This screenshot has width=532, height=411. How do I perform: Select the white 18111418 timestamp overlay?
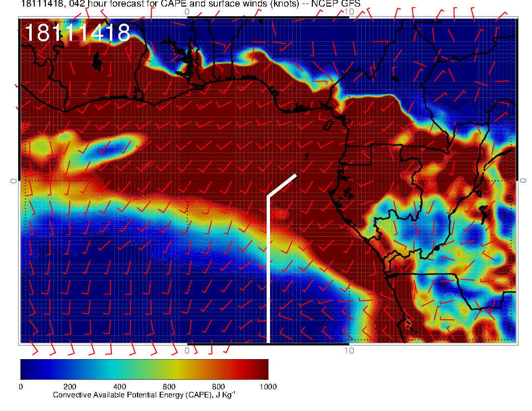(78, 33)
